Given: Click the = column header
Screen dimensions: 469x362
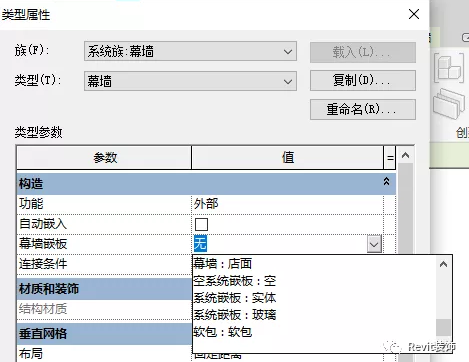Looking at the screenshot, I should point(390,157).
